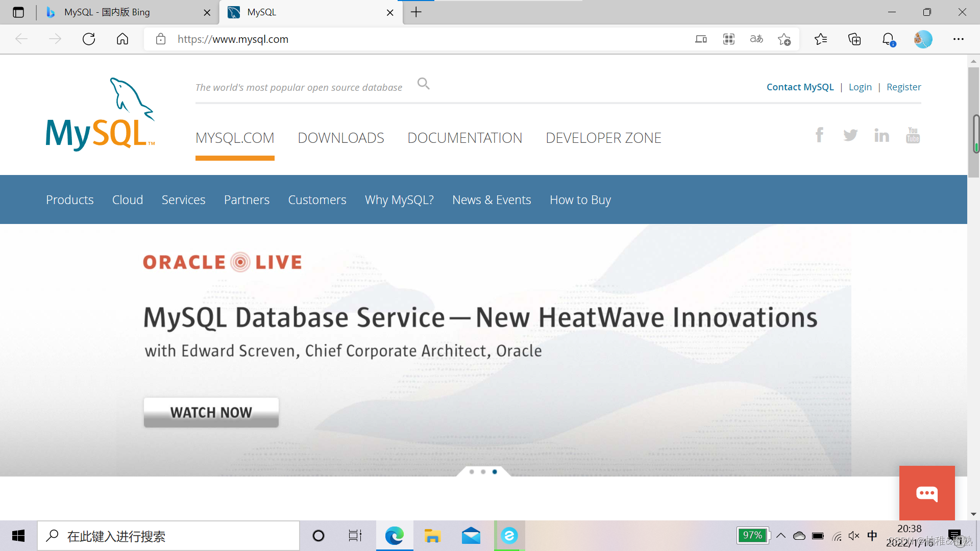
Task: Click the ORACLE LIVE banner logo
Action: (x=222, y=262)
